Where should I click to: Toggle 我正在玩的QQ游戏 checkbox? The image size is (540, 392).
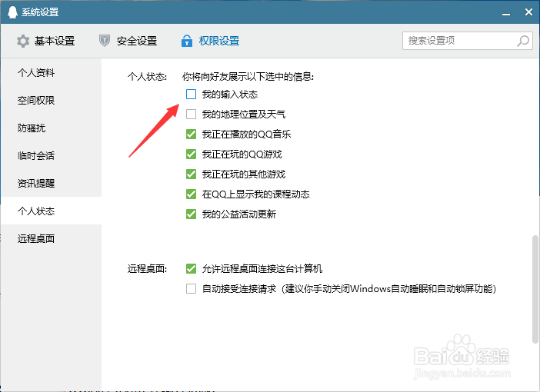coord(191,154)
